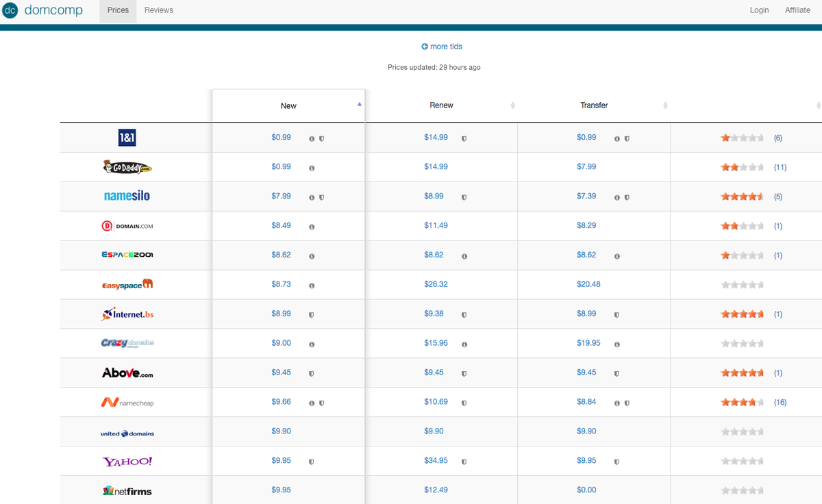Click GoDaddy Transfer price $7.99

(586, 166)
